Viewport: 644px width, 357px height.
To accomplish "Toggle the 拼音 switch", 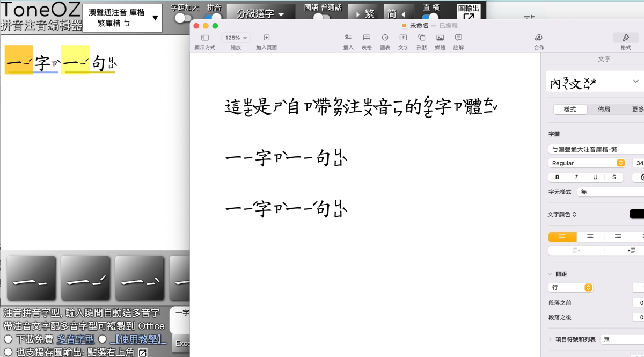I will (213, 18).
